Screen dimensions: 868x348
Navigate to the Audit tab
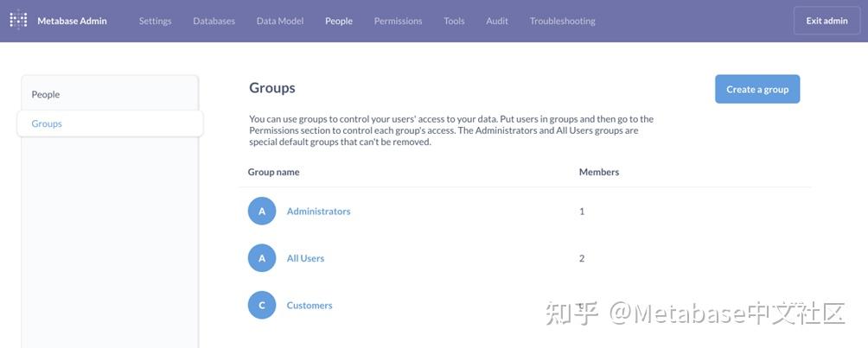[497, 21]
